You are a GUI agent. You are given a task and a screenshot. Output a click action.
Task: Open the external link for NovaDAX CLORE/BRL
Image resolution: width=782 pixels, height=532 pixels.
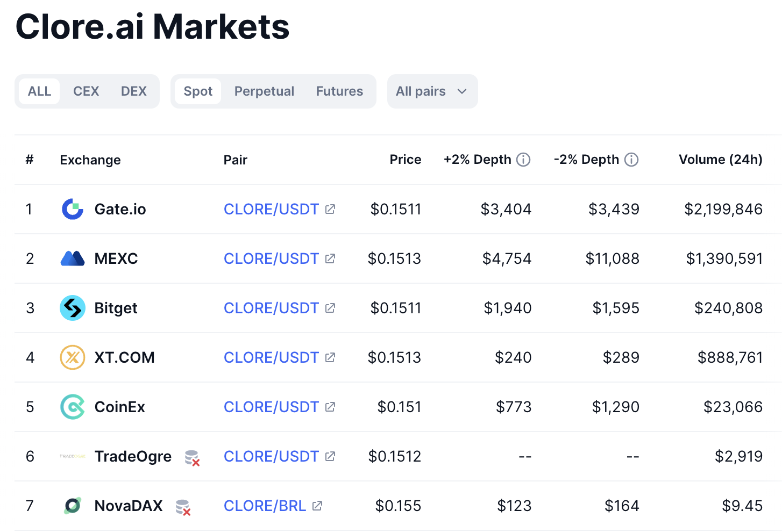tap(317, 506)
